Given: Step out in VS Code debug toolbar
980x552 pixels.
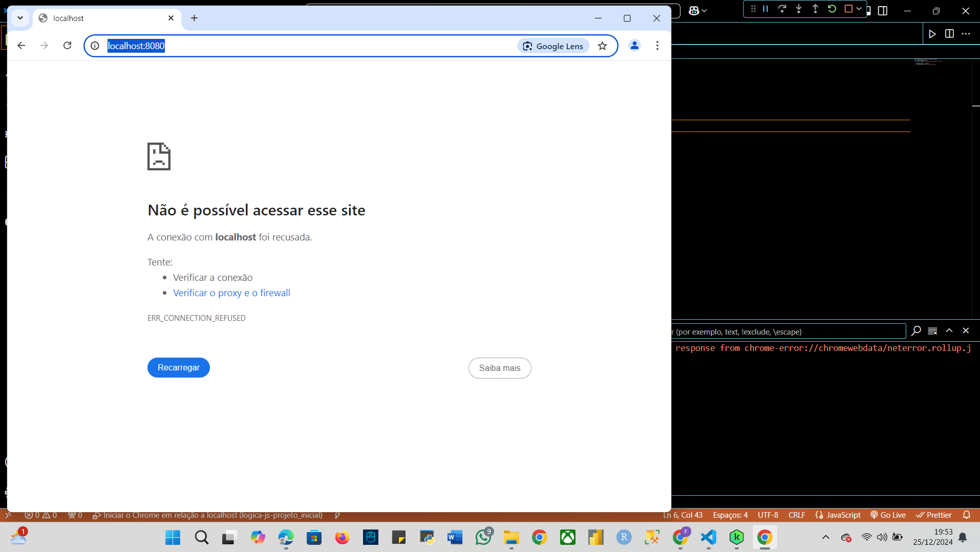Looking at the screenshot, I should coord(815,9).
